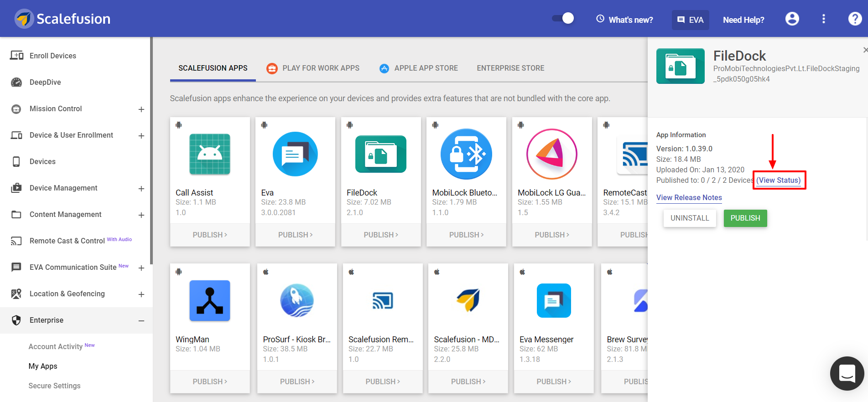
Task: Click the Scalefusion Remote Support icon
Action: pos(383,301)
